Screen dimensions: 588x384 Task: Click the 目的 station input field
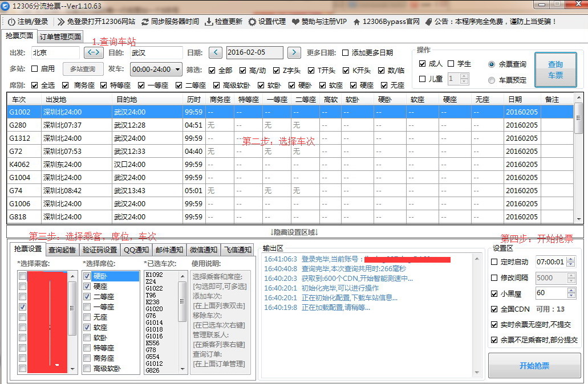tap(156, 53)
